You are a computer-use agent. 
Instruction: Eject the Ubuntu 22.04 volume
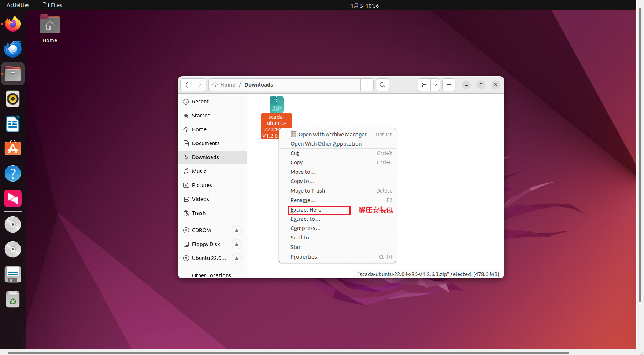coord(237,258)
